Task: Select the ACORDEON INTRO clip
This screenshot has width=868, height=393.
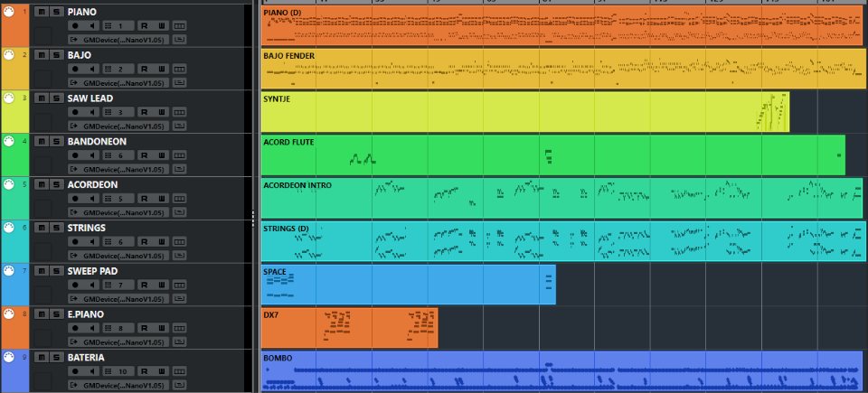Action: coord(561,198)
